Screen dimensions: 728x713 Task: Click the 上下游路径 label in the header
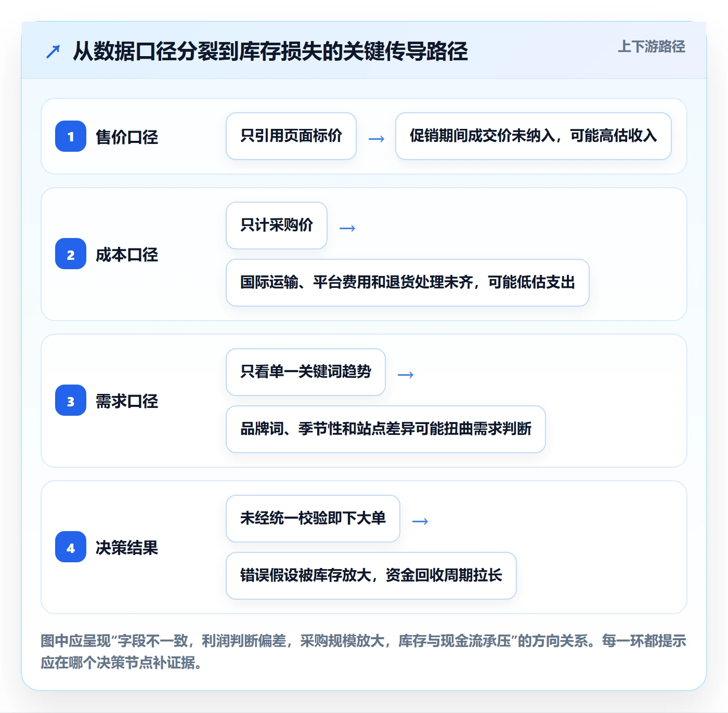[651, 47]
